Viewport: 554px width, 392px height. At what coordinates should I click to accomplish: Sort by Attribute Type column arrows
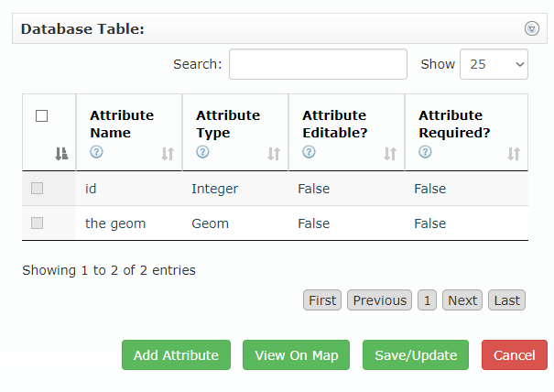(x=274, y=154)
